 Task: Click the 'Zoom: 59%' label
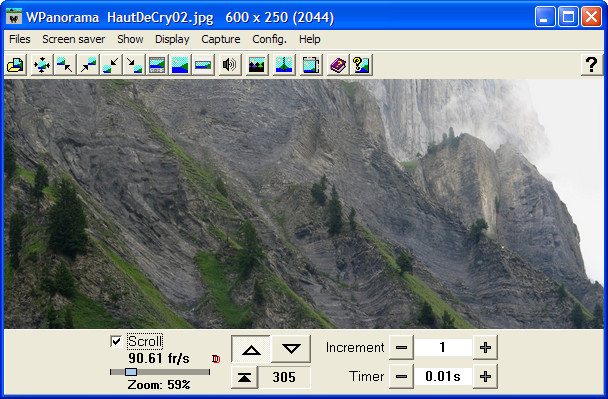pos(159,385)
